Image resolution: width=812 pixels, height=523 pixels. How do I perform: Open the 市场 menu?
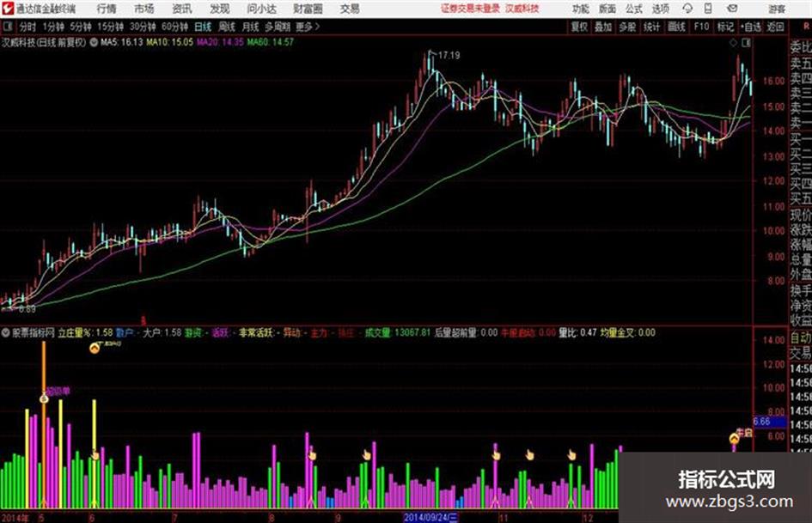[144, 9]
